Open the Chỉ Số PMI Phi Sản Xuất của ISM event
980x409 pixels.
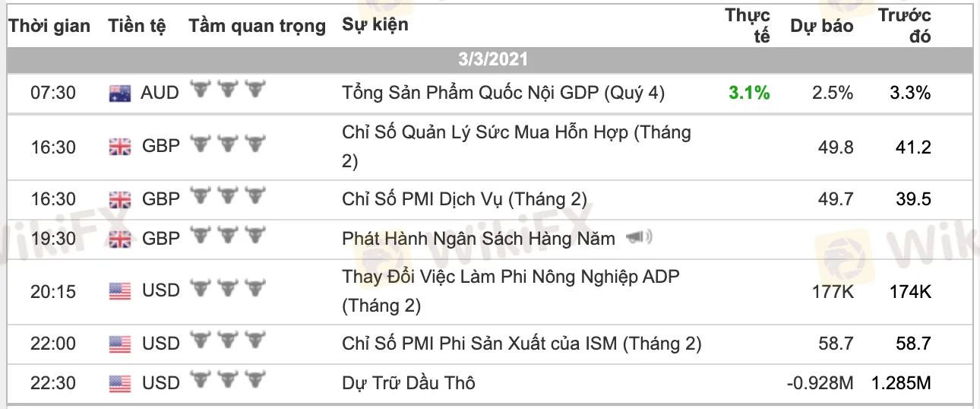coord(522,344)
